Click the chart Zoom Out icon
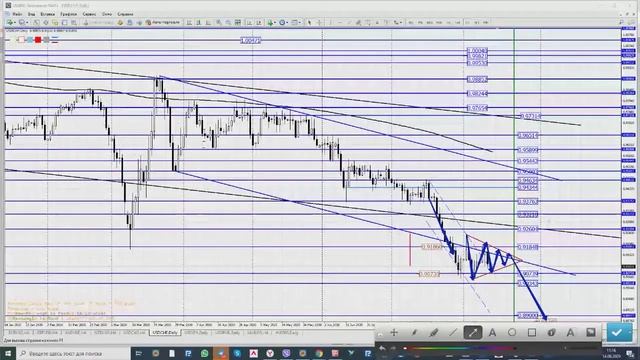This screenshot has width=640, height=360. [228, 22]
